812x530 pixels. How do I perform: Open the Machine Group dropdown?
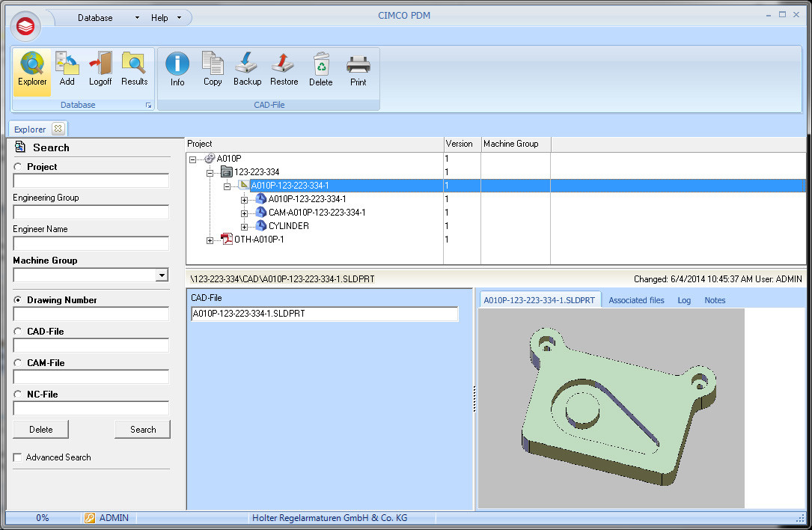coord(162,275)
